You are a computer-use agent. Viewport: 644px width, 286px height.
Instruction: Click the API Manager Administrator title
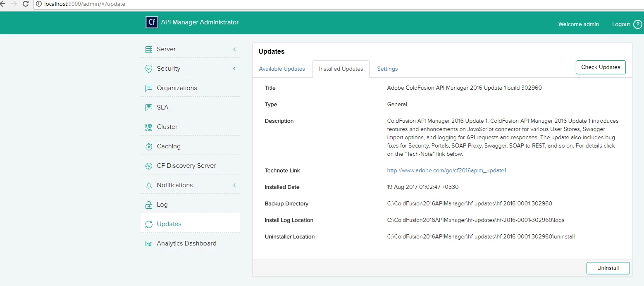coord(200,22)
